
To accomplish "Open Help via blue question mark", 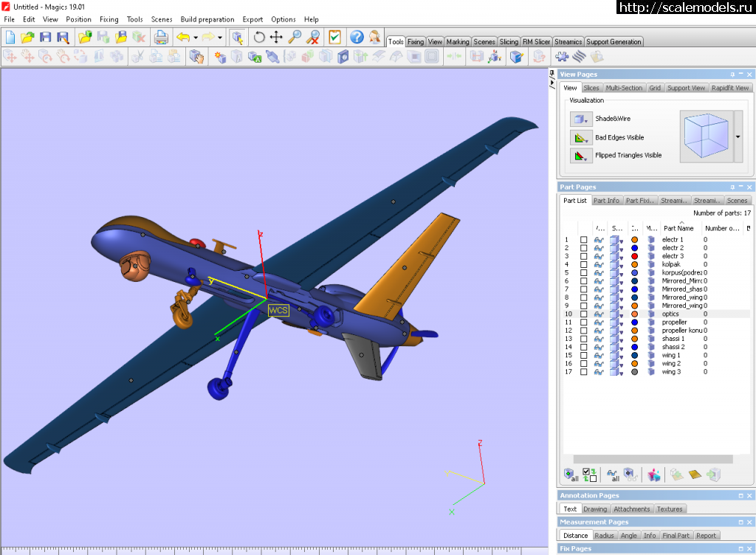I will point(357,37).
